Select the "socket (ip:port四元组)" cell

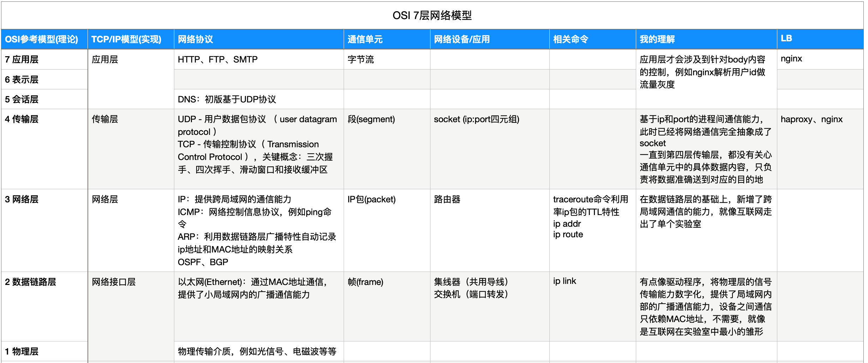(x=476, y=119)
